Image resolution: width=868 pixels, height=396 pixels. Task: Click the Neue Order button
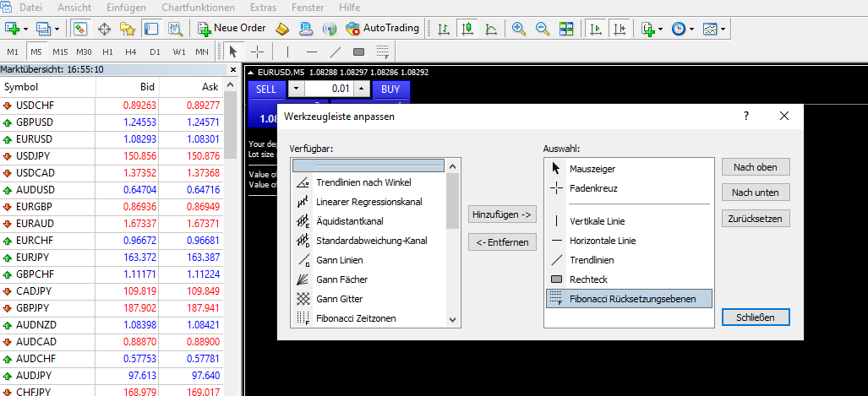232,28
